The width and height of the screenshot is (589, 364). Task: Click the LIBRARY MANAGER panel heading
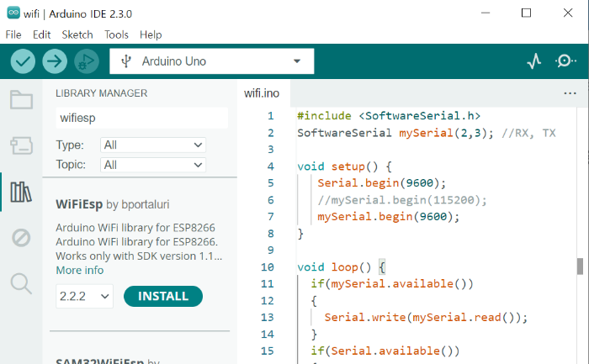tap(102, 93)
